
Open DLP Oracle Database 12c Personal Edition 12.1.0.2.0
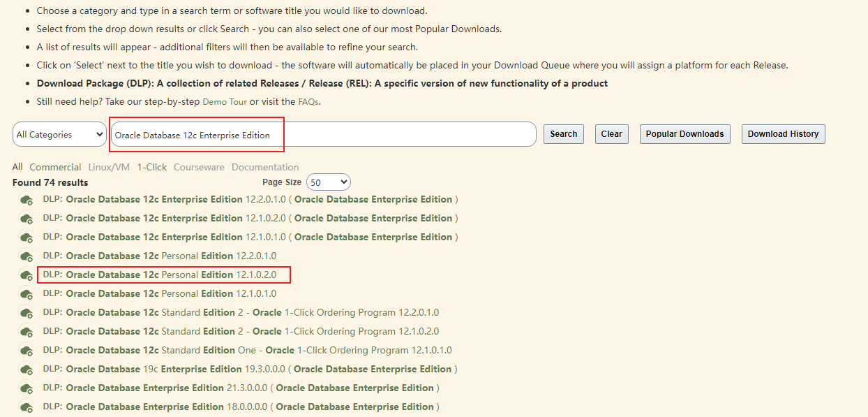[160, 275]
